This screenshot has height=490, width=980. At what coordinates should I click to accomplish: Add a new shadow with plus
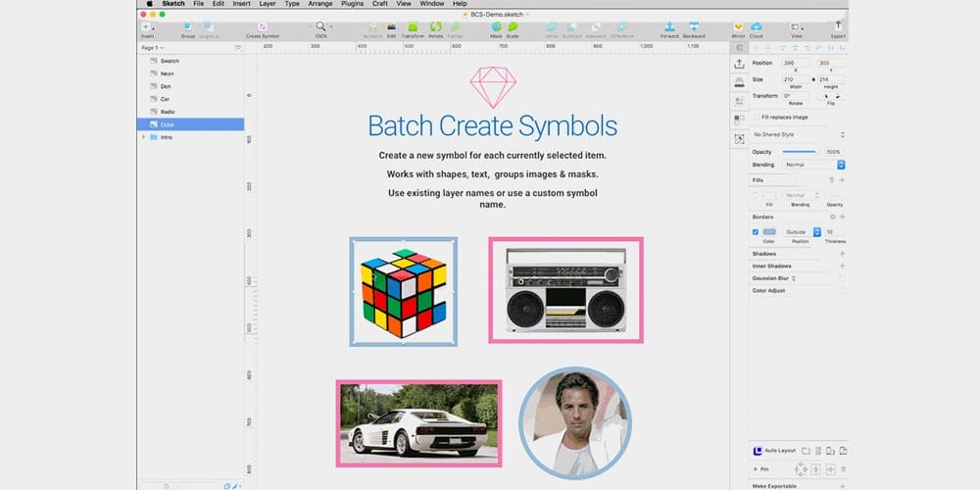coord(842,254)
